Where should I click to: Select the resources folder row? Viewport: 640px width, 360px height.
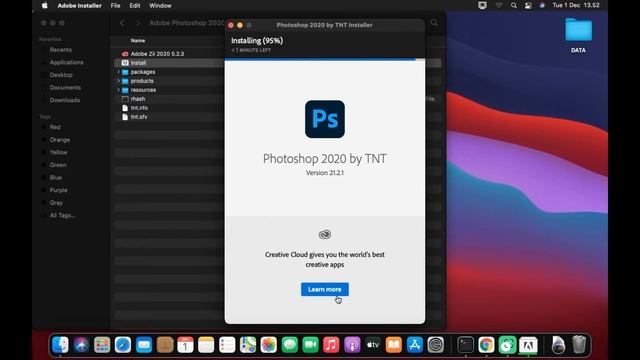(143, 90)
